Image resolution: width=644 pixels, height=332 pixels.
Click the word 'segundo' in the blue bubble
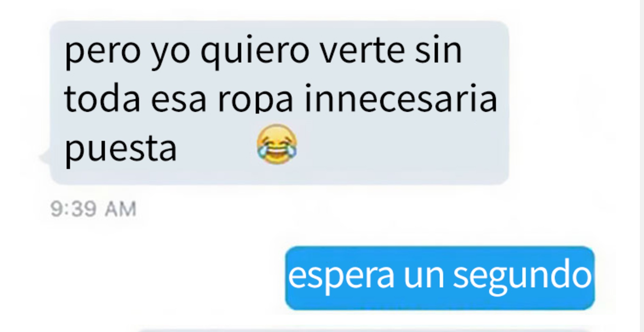522,275
